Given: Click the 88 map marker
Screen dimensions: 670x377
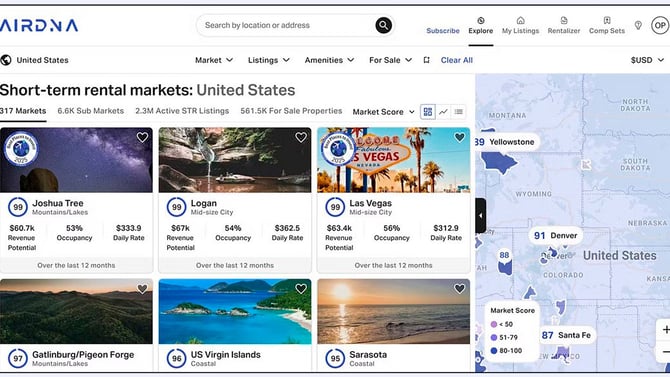Looking at the screenshot, I should 504,255.
